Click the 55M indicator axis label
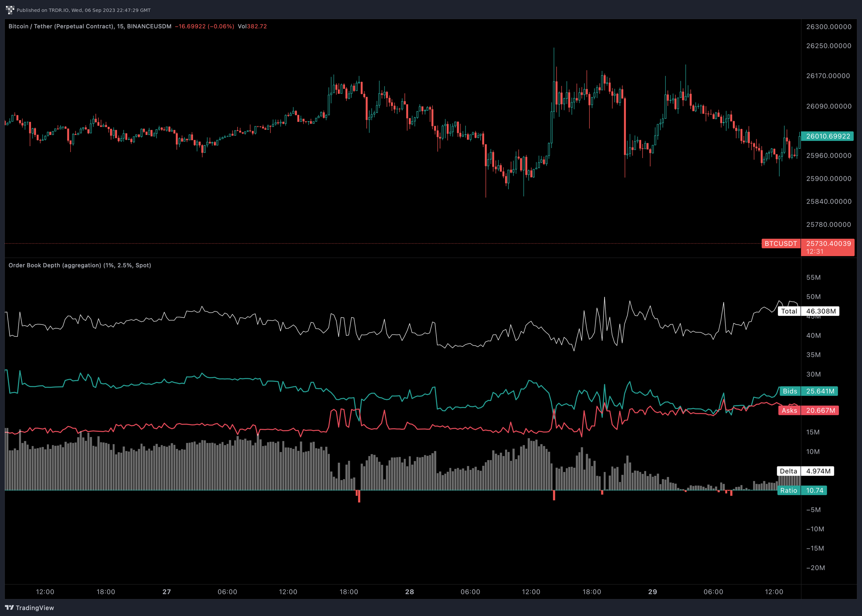The height and width of the screenshot is (616, 862). (x=813, y=277)
